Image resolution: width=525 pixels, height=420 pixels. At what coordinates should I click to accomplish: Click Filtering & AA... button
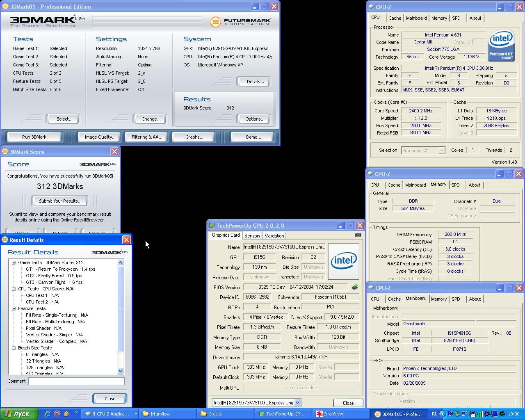pos(147,137)
